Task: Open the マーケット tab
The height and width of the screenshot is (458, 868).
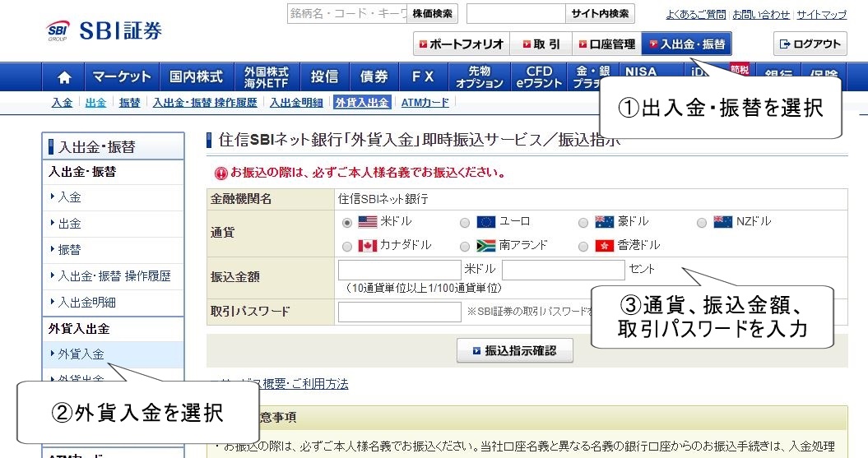Action: point(122,77)
